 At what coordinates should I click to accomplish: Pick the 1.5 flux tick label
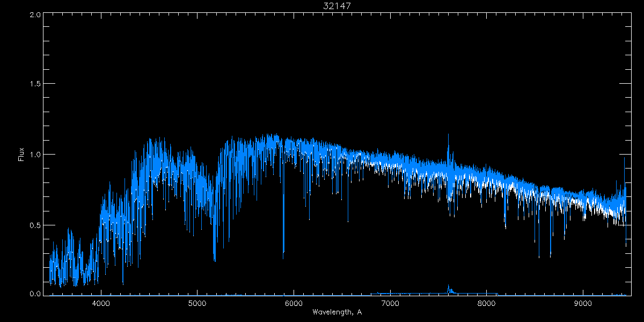tap(34, 84)
